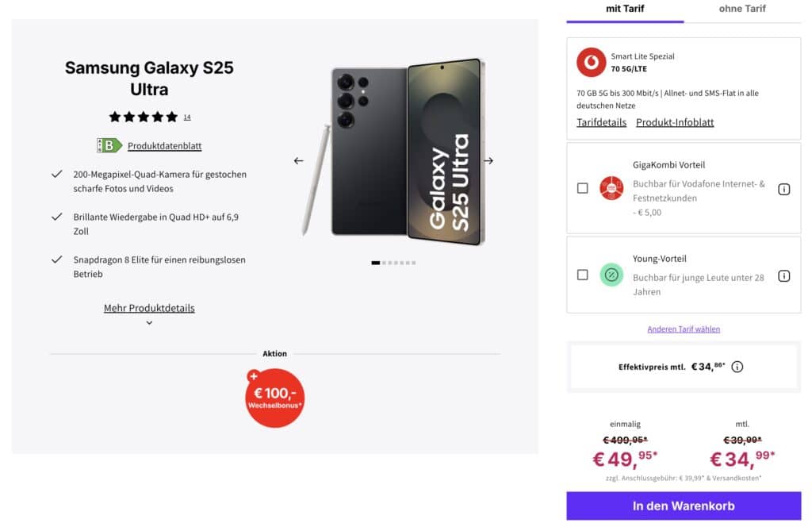The width and height of the screenshot is (812, 527).
Task: Click the next image arrow on the carousel
Action: coord(488,160)
